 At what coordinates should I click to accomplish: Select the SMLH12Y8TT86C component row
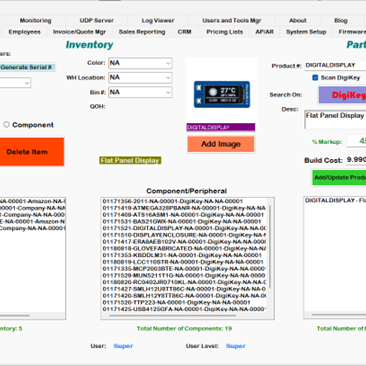click(x=184, y=296)
